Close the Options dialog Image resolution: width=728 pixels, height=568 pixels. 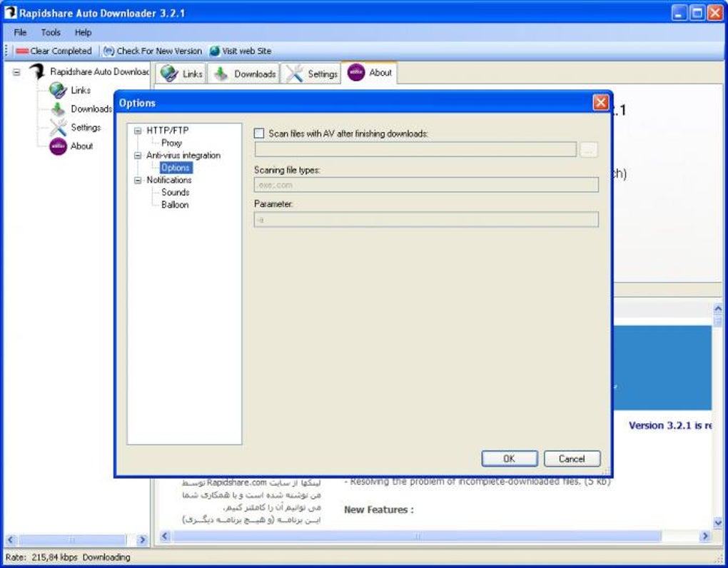pos(601,103)
